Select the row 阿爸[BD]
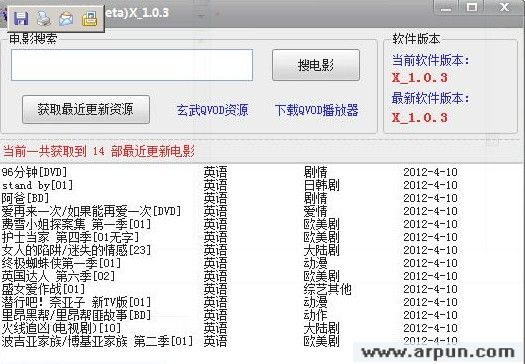The width and height of the screenshot is (525, 364). (229, 198)
